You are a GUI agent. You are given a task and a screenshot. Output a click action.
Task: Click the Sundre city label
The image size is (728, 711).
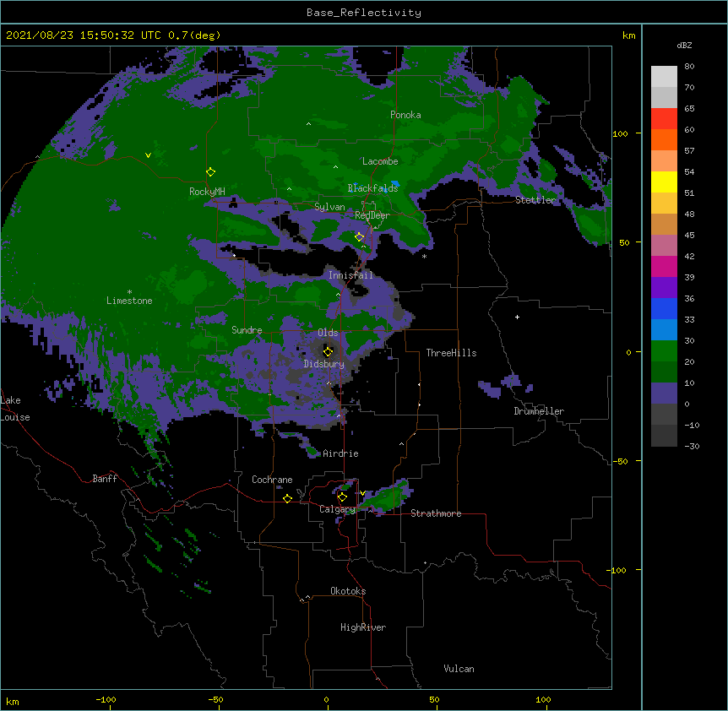[247, 330]
